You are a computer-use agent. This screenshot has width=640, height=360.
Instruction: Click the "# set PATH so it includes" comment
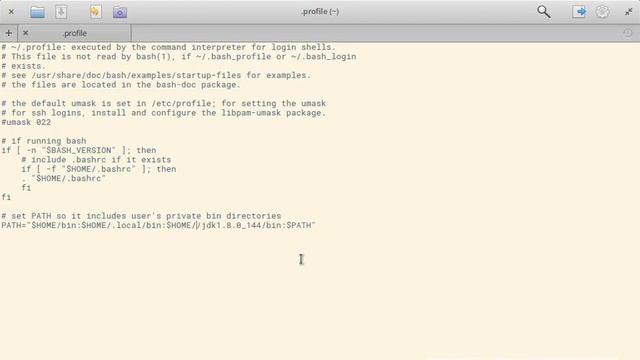point(141,216)
